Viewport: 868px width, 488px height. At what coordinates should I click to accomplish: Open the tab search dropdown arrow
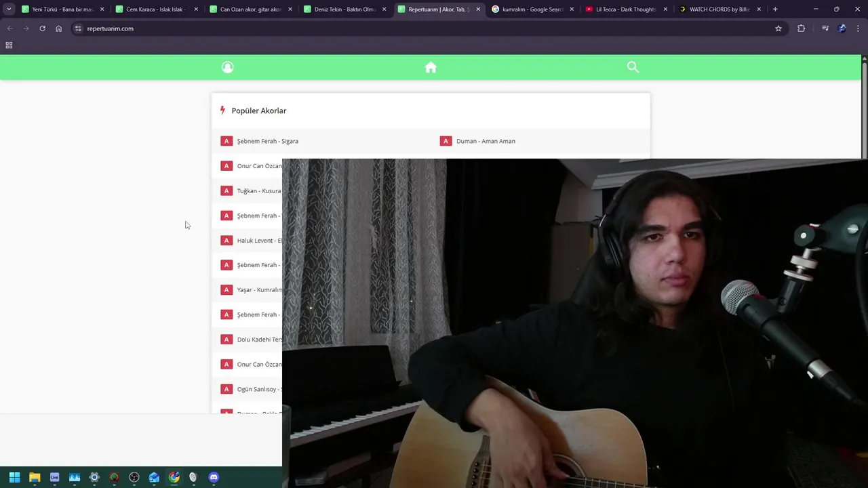coord(9,9)
